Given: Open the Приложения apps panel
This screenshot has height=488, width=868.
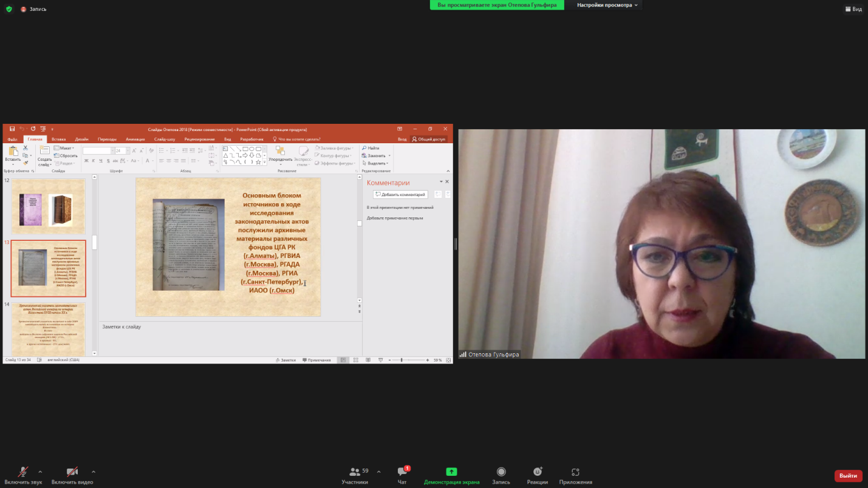Looking at the screenshot, I should pyautogui.click(x=575, y=475).
